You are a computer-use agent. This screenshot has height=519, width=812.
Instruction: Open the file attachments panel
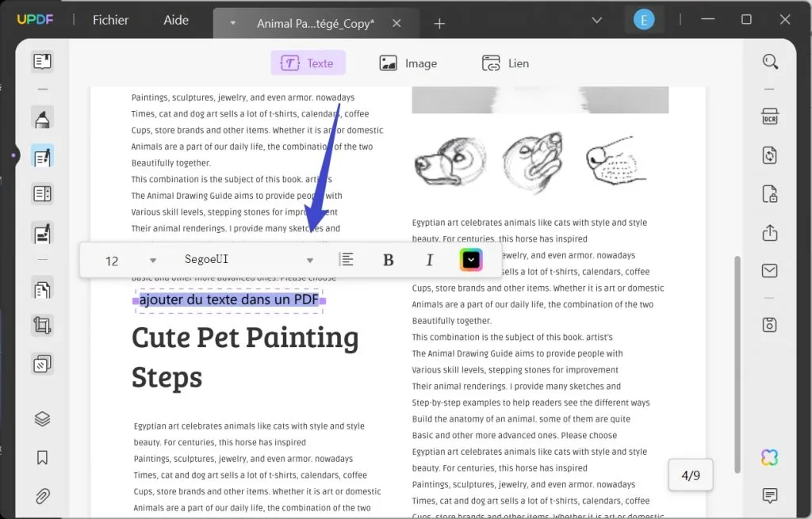click(42, 495)
